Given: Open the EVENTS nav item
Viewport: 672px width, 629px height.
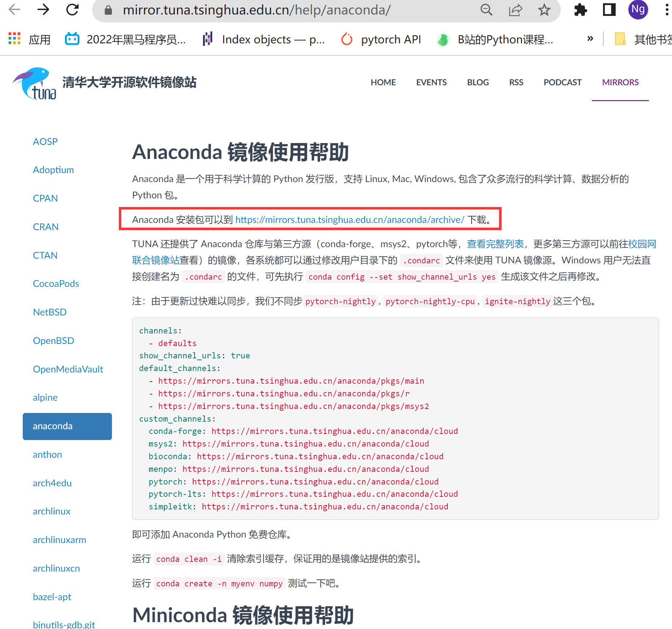Looking at the screenshot, I should 432,82.
